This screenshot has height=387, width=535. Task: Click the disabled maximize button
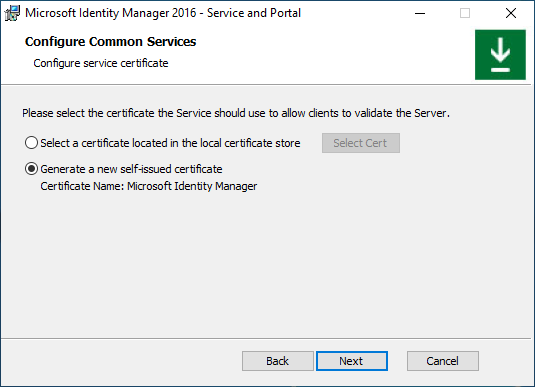point(465,13)
